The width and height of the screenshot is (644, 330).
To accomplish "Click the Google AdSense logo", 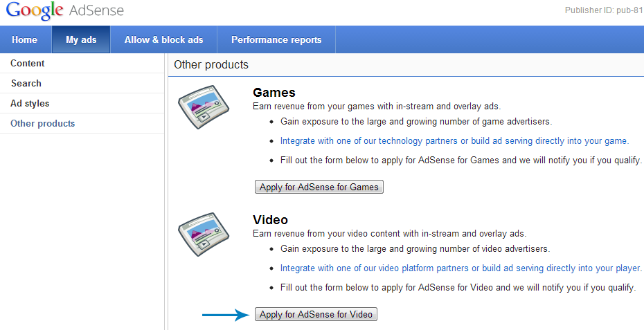I will 65,10.
